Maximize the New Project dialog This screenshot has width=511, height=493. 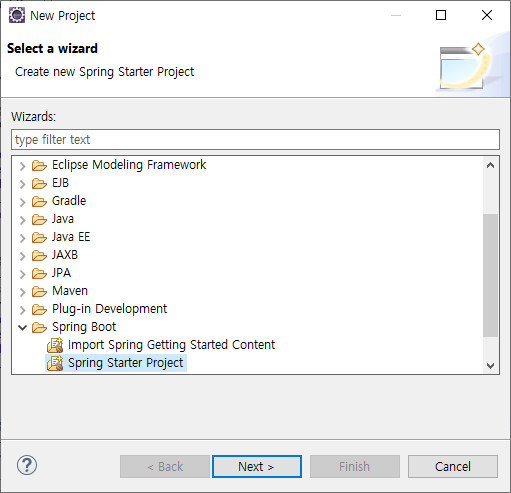click(x=441, y=15)
